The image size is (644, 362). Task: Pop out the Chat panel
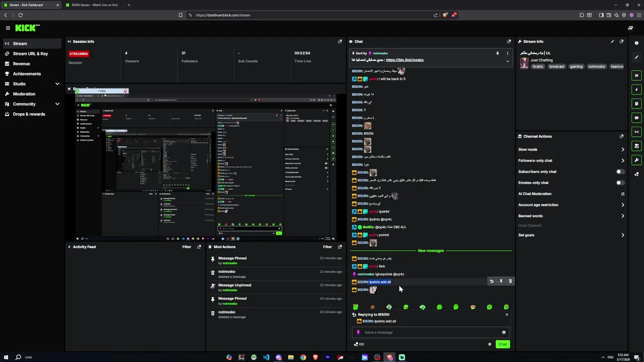(x=509, y=42)
